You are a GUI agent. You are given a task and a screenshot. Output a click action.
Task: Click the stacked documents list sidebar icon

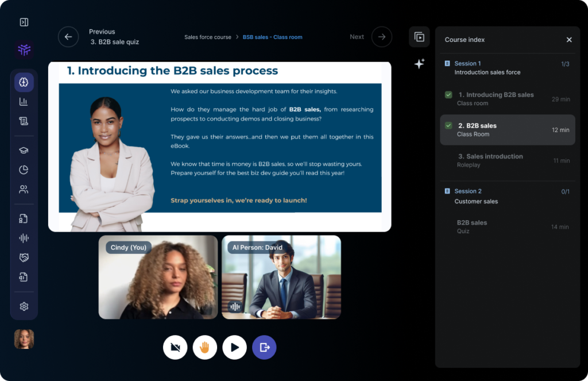(24, 121)
